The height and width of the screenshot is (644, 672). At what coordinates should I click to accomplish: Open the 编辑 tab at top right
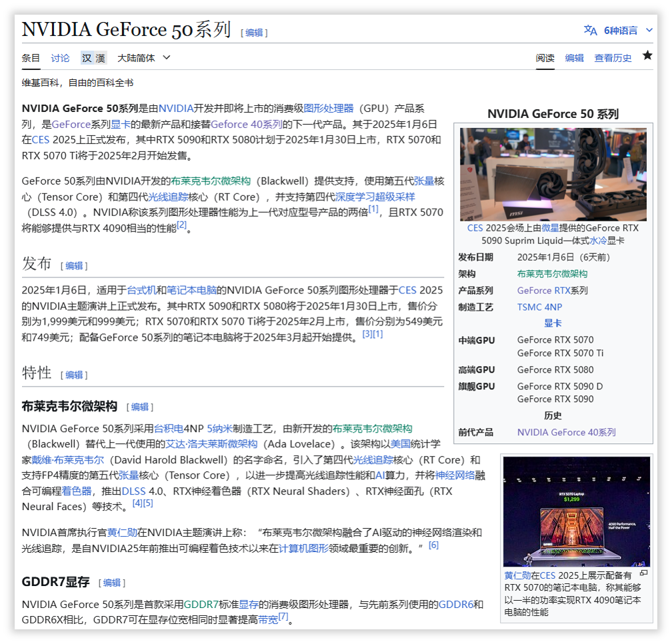click(x=574, y=58)
